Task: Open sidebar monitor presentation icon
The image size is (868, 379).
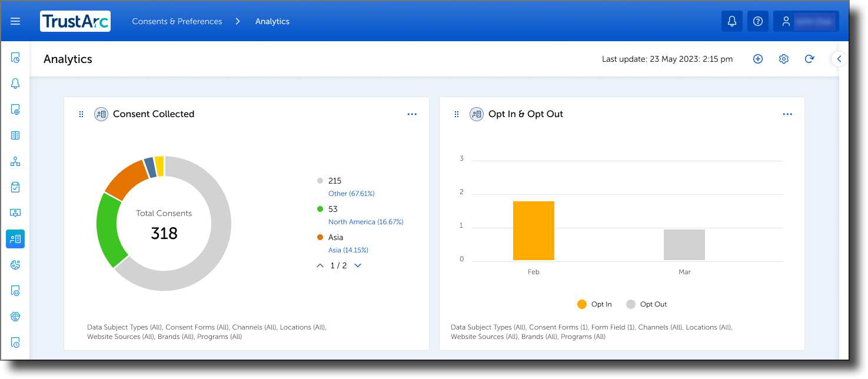Action: [x=15, y=213]
